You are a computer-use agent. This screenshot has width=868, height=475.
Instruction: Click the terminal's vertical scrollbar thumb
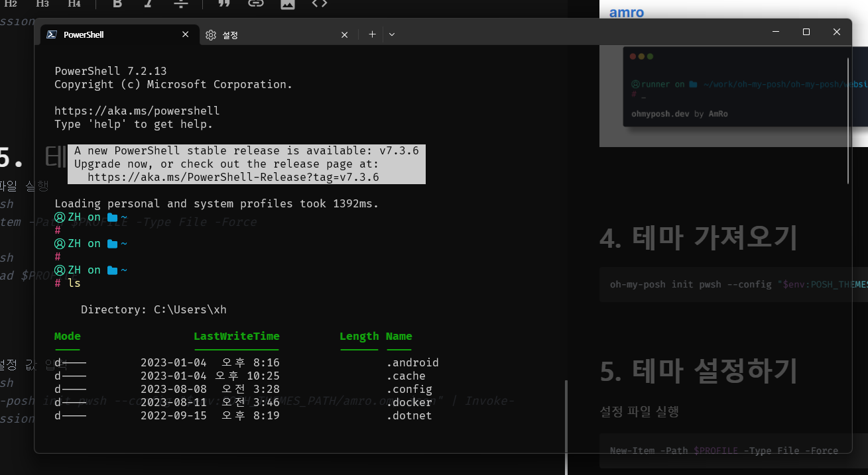(x=849, y=119)
